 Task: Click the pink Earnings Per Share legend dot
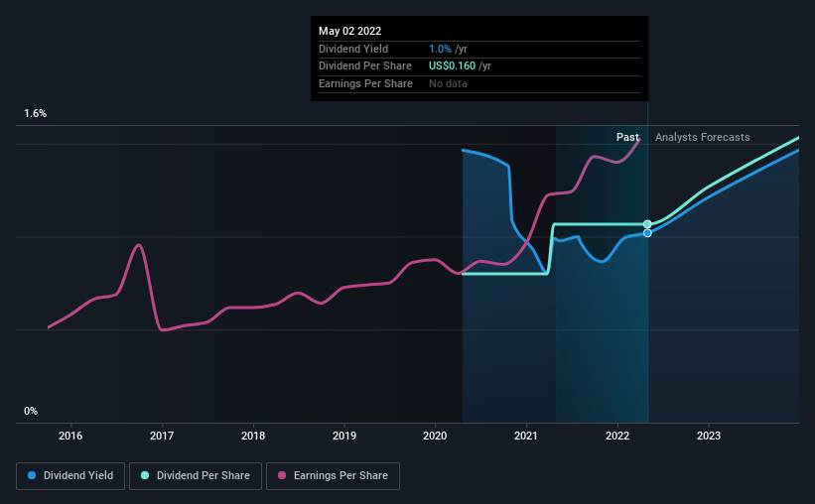click(282, 475)
